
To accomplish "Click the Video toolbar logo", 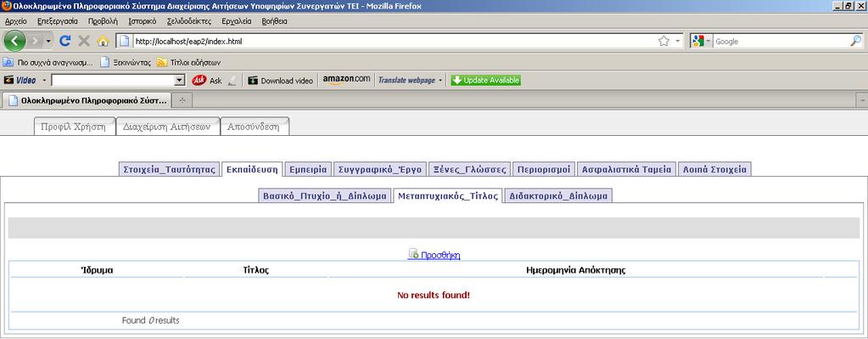I will click(20, 81).
